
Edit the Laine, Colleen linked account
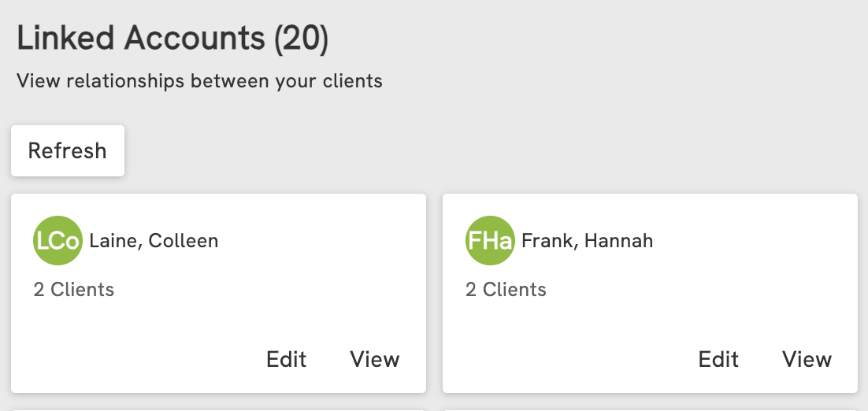pos(286,360)
